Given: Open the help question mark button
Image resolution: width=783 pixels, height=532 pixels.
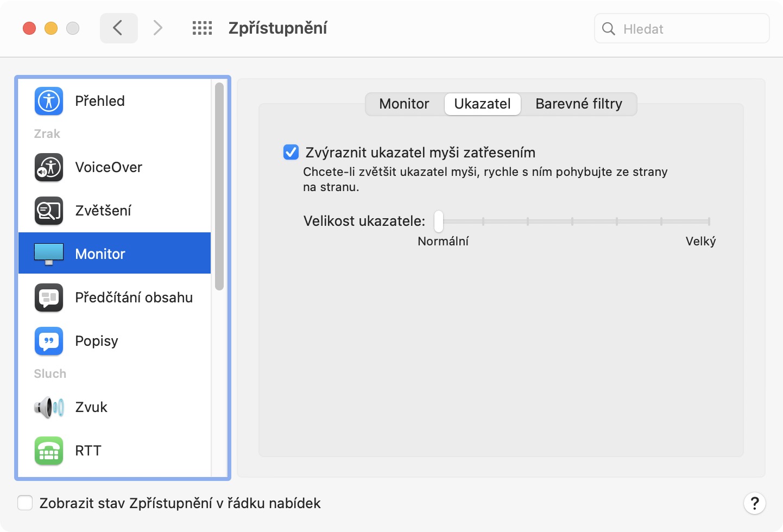Looking at the screenshot, I should point(754,503).
